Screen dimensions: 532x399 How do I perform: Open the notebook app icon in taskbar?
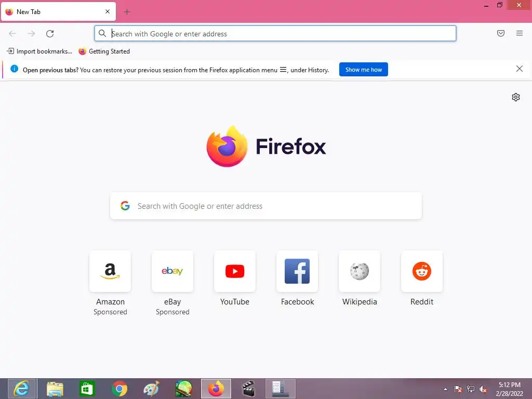[x=280, y=389]
